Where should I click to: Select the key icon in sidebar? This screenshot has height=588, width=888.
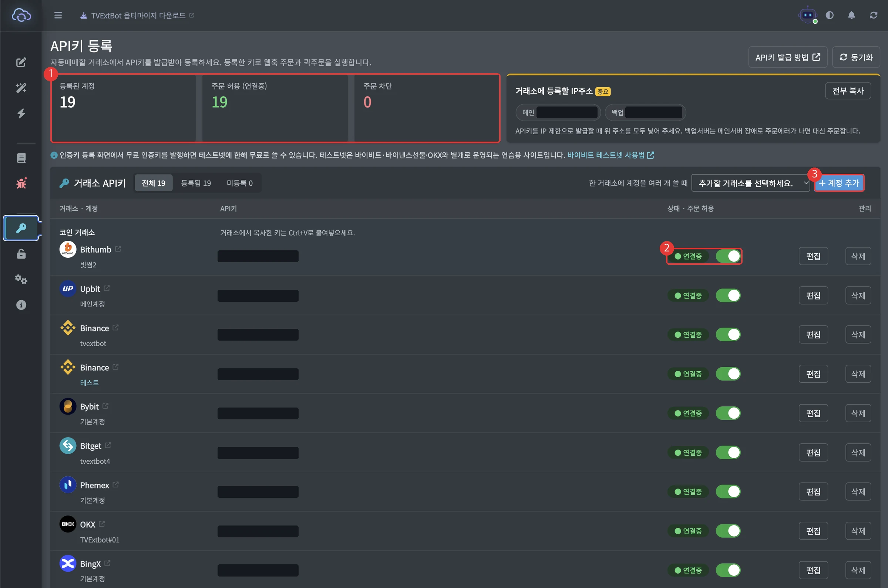coord(21,228)
